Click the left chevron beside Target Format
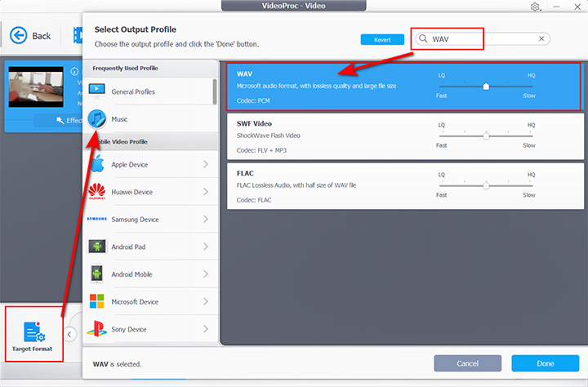Viewport: 588px width, 387px height. [69, 334]
